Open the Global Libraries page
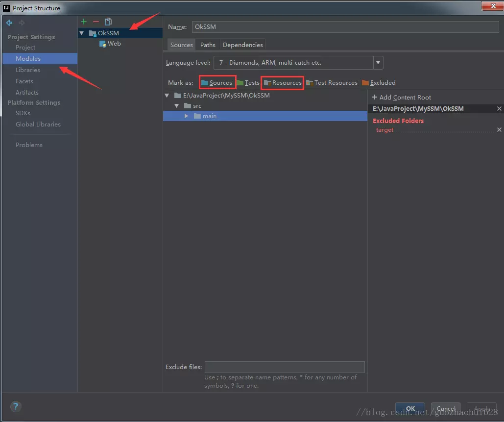 38,124
